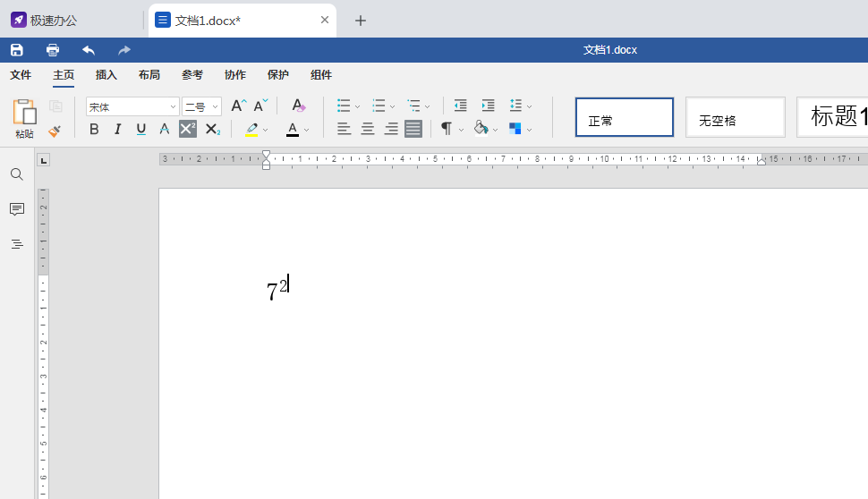Click the right indent marker on the ruler
The height and width of the screenshot is (499, 868).
pyautogui.click(x=762, y=161)
